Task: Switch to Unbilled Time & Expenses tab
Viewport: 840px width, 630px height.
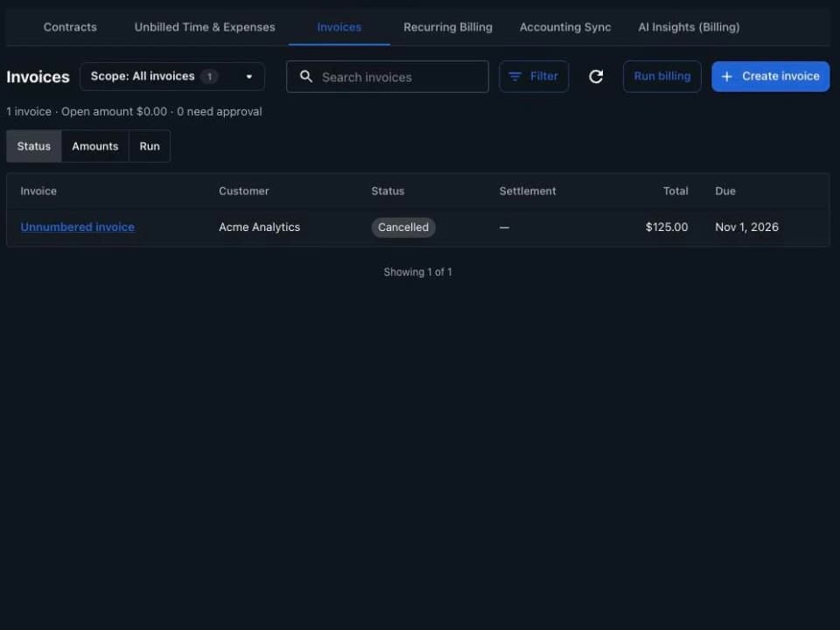Action: click(x=205, y=27)
